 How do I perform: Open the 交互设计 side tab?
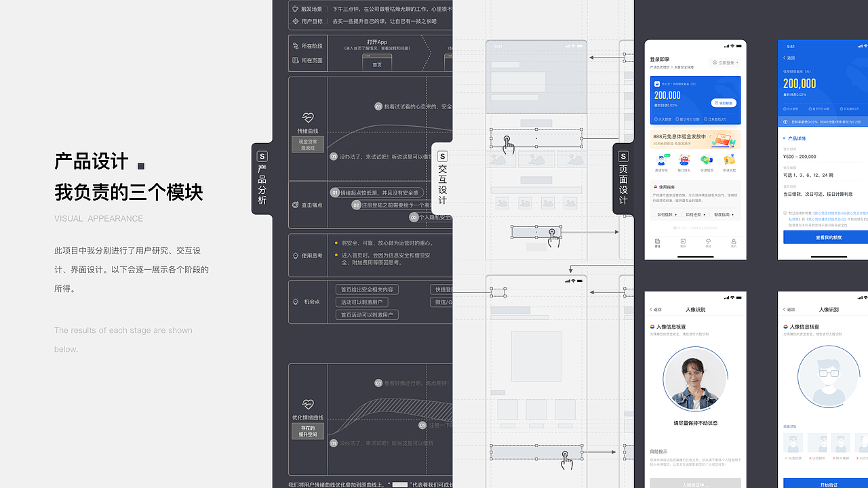pyautogui.click(x=442, y=179)
